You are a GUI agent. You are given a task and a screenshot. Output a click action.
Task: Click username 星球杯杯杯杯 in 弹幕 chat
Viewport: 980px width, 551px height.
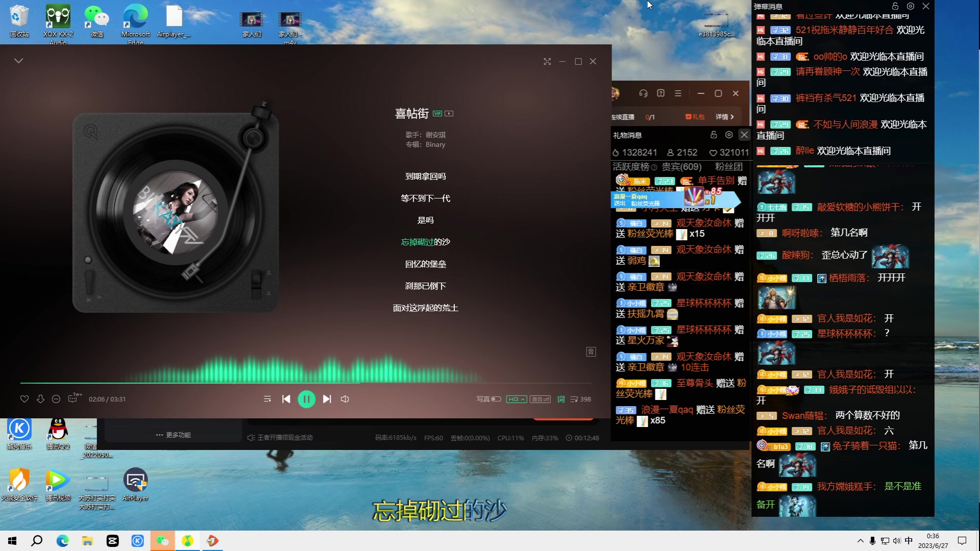pyautogui.click(x=846, y=334)
